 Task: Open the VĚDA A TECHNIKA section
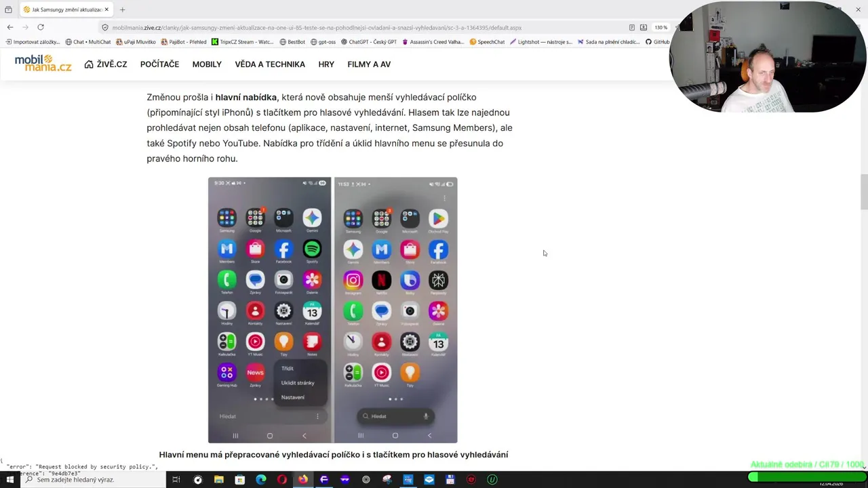pos(270,64)
